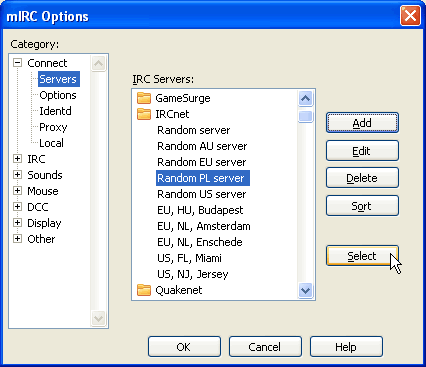Select the Display tree label
Image resolution: width=426 pixels, height=367 pixels.
(44, 223)
